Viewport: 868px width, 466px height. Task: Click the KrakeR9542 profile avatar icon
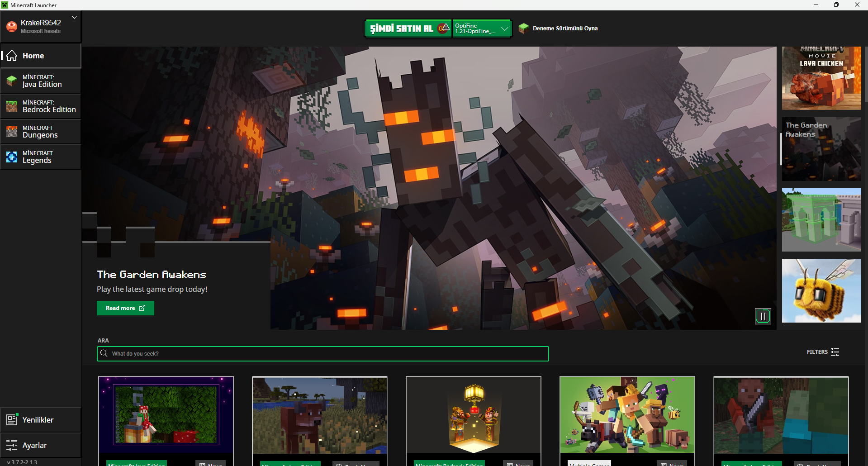pos(12,27)
